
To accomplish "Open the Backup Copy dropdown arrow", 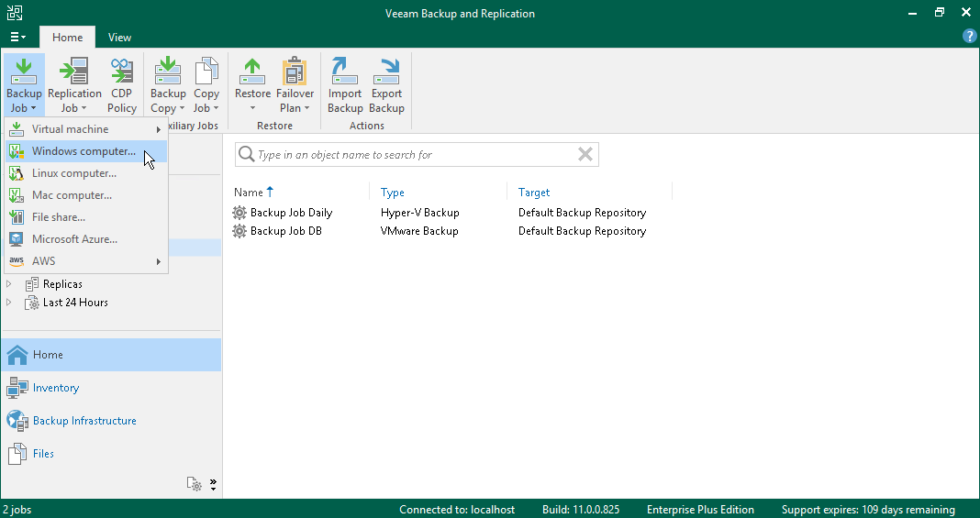I will (x=182, y=108).
